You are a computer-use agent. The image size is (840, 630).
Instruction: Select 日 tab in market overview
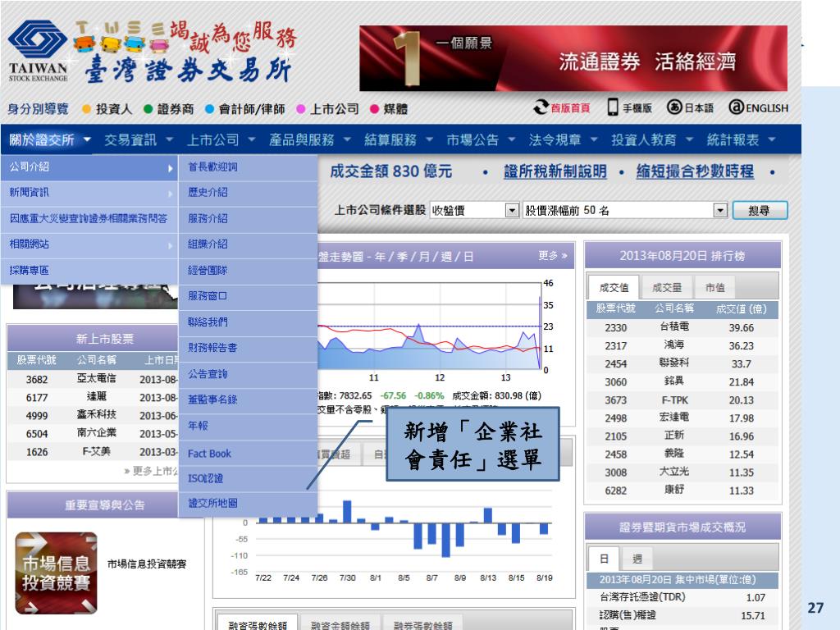pos(604,559)
